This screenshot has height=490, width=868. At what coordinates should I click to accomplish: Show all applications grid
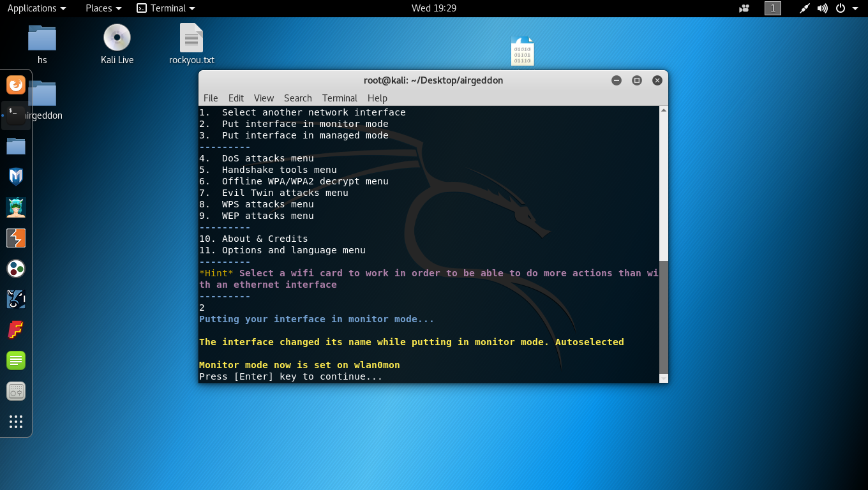click(16, 422)
